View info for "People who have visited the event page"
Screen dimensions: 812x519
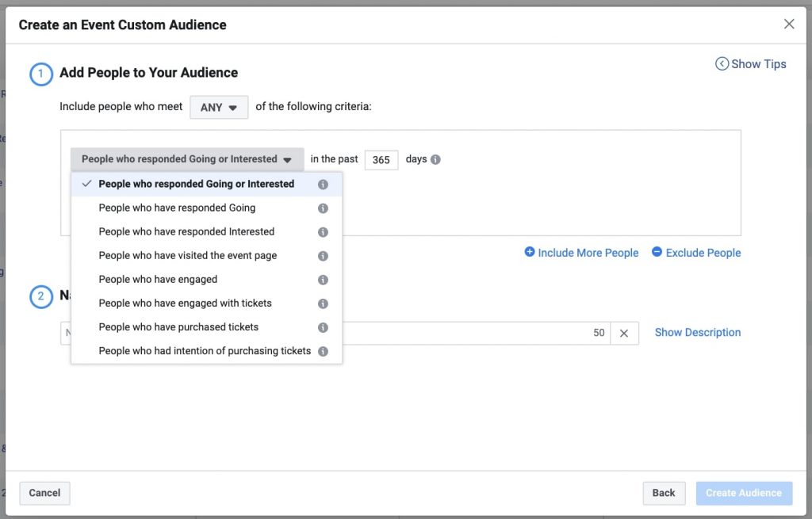(323, 255)
